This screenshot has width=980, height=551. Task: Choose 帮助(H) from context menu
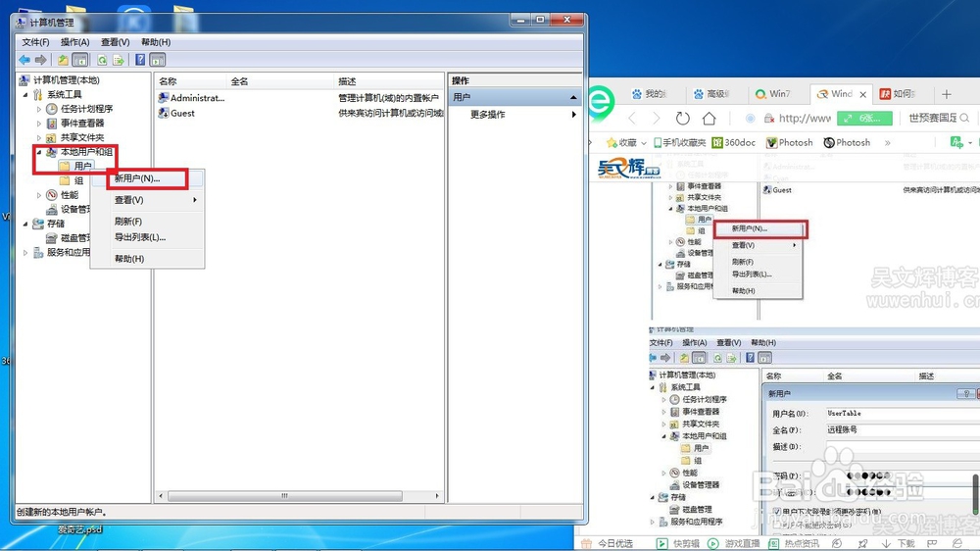click(148, 258)
